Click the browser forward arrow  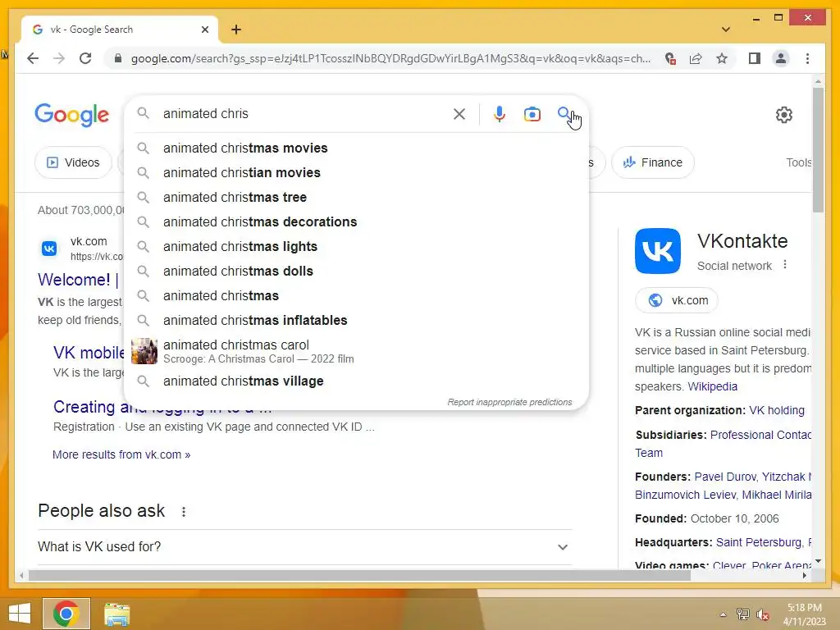[59, 58]
